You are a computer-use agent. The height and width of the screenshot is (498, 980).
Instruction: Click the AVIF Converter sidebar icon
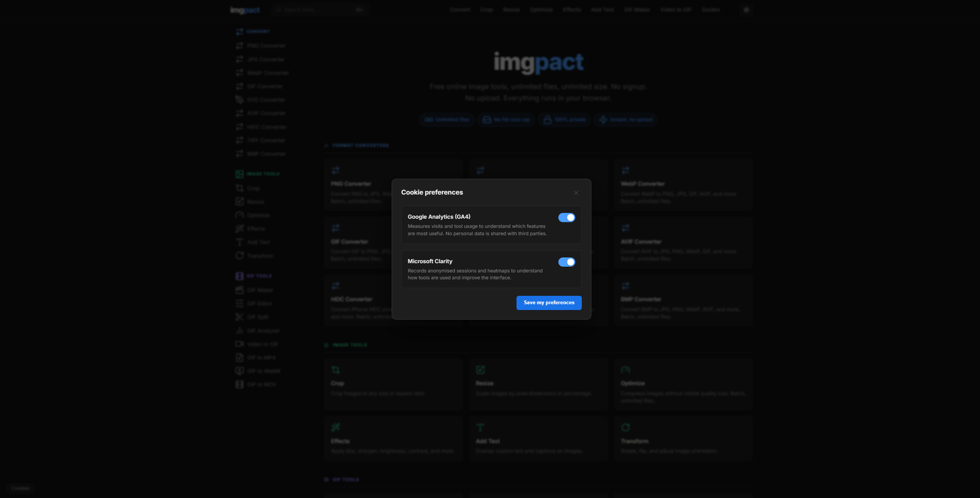pyautogui.click(x=240, y=113)
